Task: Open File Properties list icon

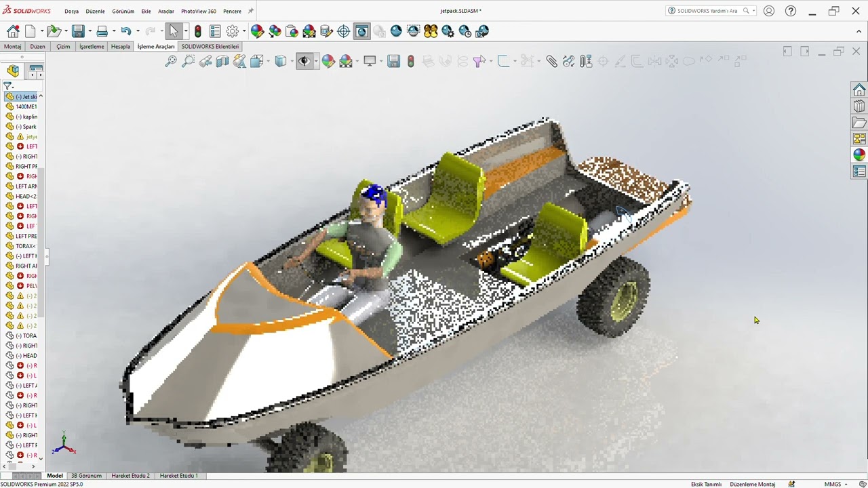Action: pyautogui.click(x=215, y=31)
